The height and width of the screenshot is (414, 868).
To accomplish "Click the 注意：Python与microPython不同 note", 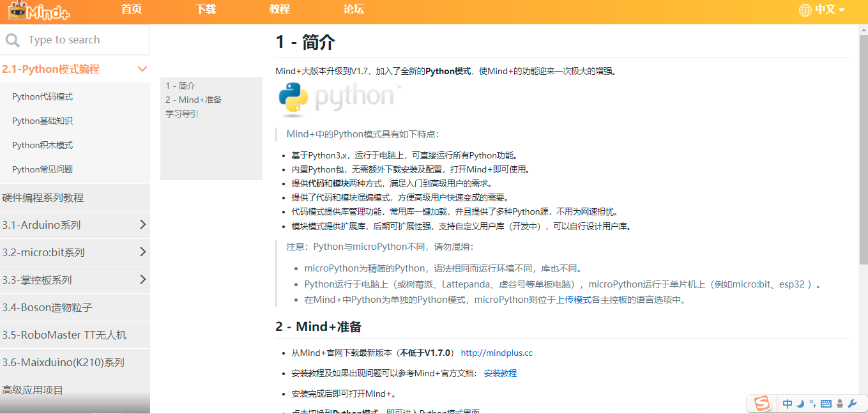I will click(381, 247).
